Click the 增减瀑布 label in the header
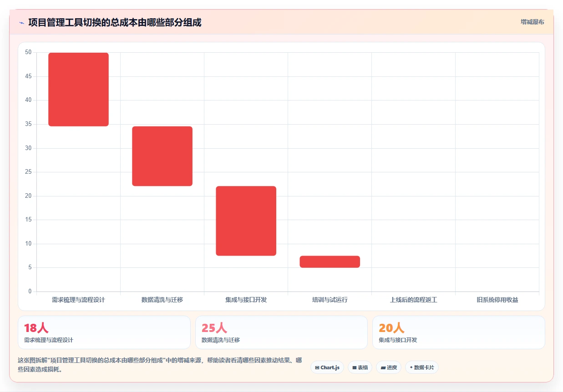Screen dimensions: 563x392 point(532,22)
